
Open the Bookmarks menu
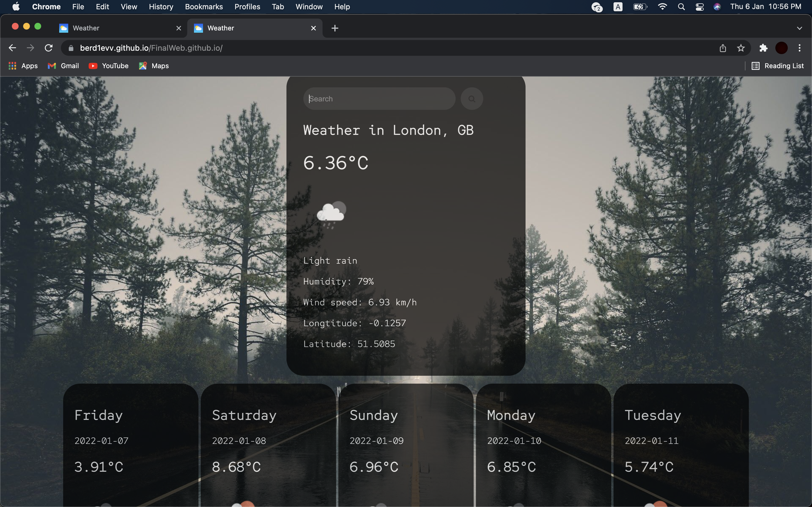[204, 7]
